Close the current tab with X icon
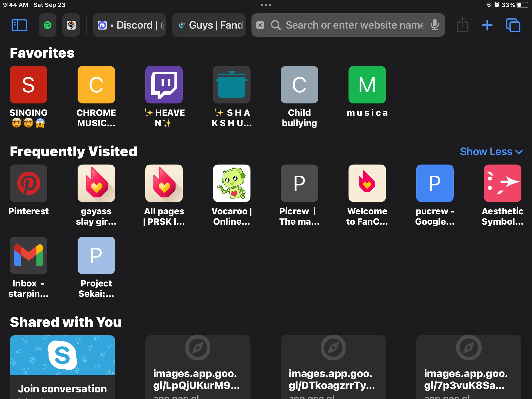 pyautogui.click(x=260, y=25)
